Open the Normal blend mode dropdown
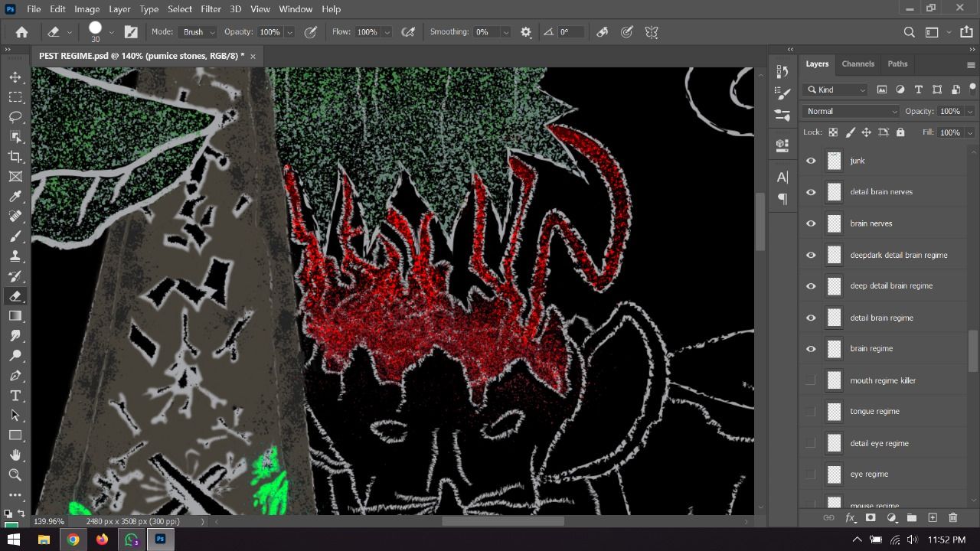980x551 pixels. 851,111
